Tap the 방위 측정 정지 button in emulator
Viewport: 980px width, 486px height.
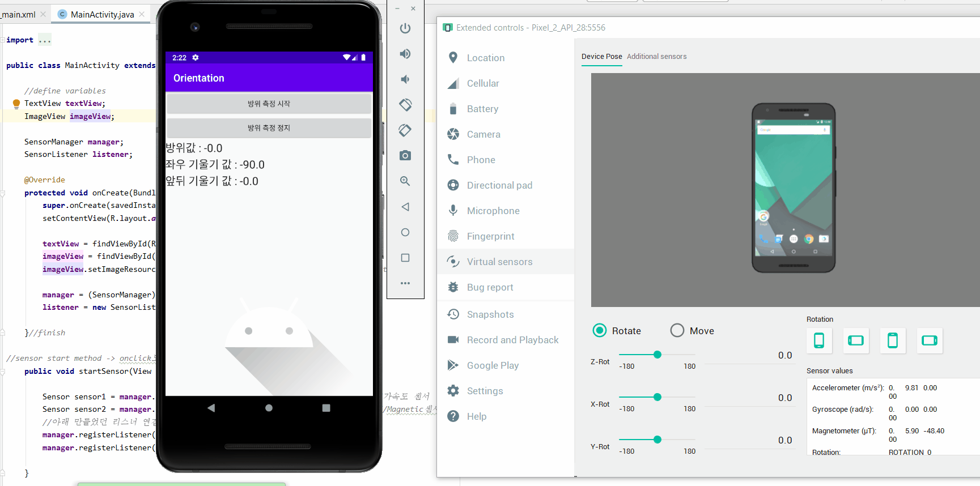coord(269,128)
